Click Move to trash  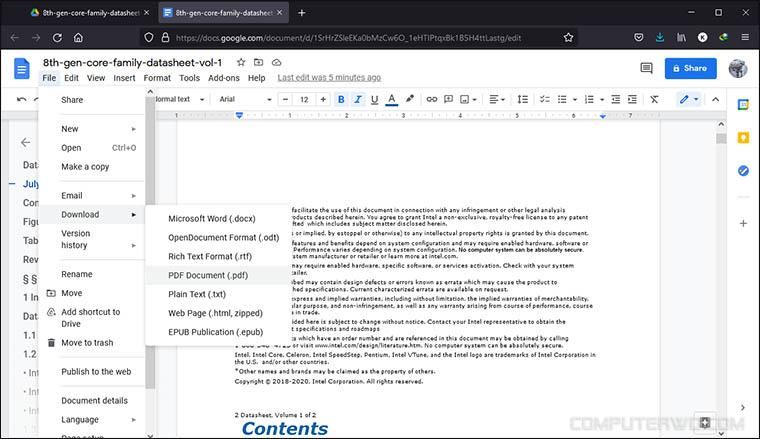click(x=92, y=343)
